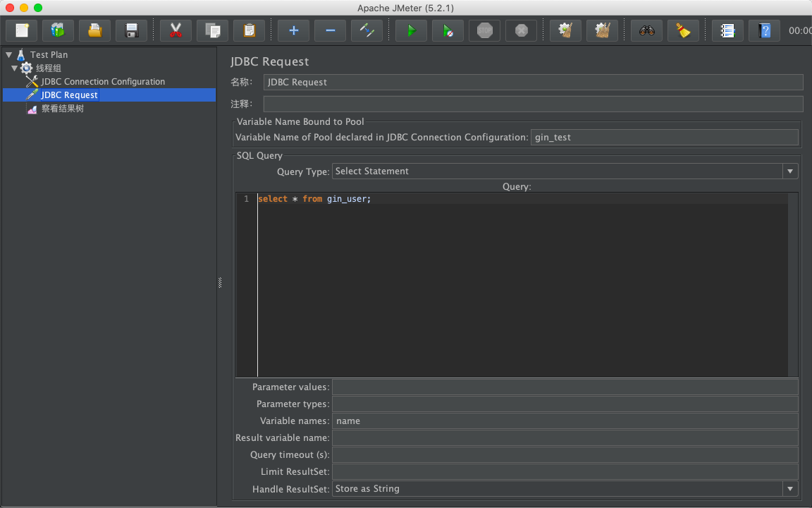812x508 pixels.
Task: Start the test with green play icon
Action: [x=411, y=30]
